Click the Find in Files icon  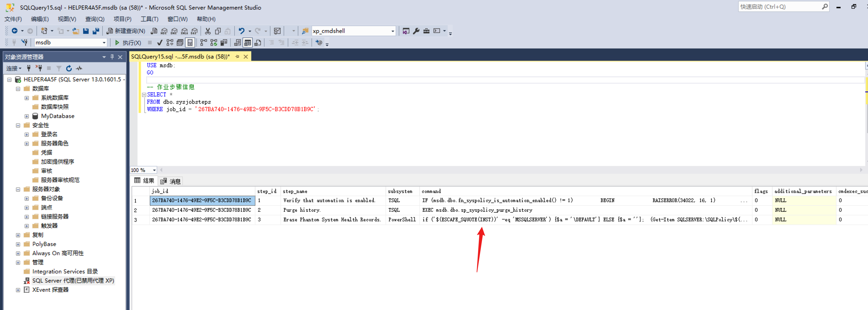pos(305,31)
